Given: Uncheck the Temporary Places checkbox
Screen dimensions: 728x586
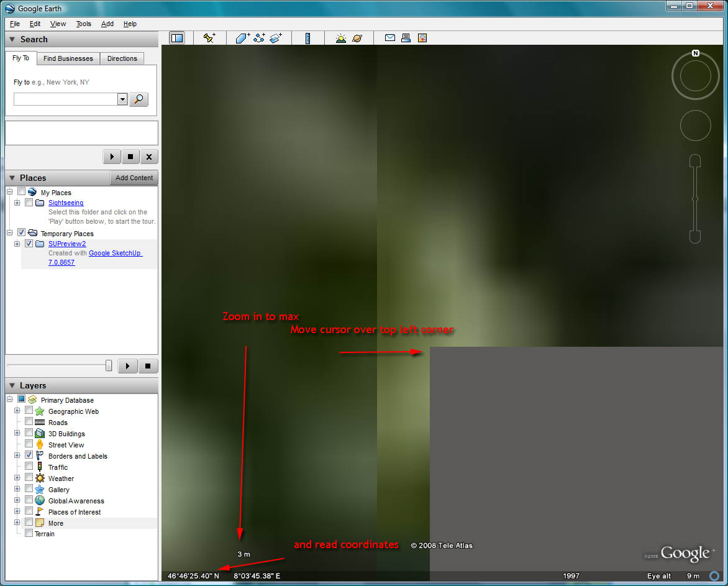Looking at the screenshot, I should 21,232.
